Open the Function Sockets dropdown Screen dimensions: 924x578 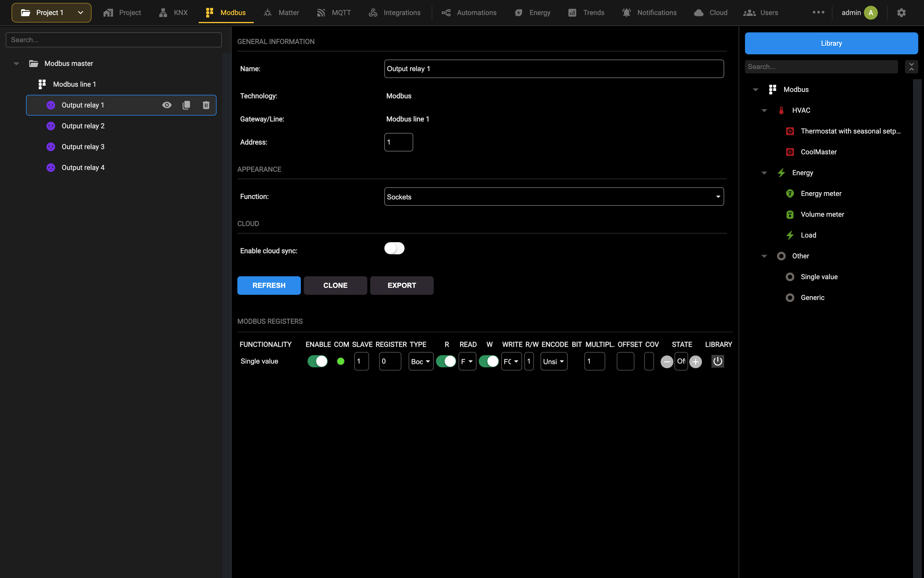pos(554,197)
